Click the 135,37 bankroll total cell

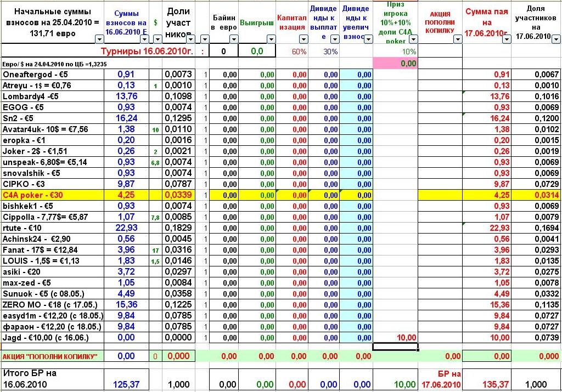point(487,384)
